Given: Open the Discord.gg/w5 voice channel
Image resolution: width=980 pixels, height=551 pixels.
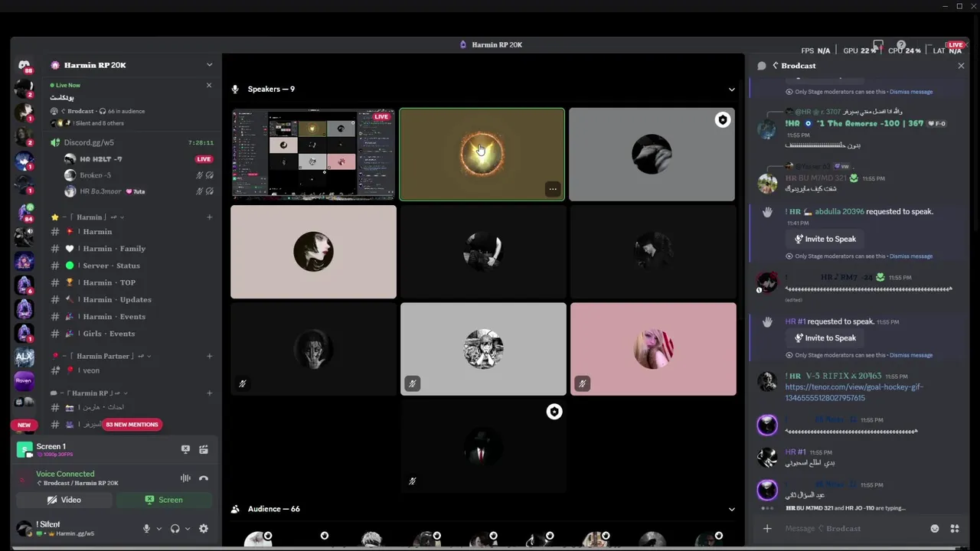Looking at the screenshot, I should pos(89,142).
